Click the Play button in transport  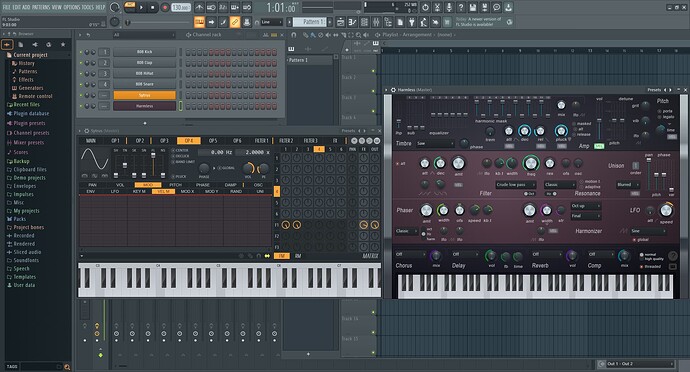[142, 7]
